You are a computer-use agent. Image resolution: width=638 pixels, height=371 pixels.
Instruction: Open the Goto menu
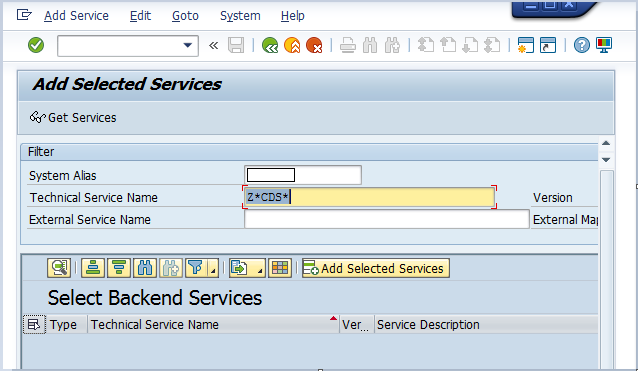(185, 16)
